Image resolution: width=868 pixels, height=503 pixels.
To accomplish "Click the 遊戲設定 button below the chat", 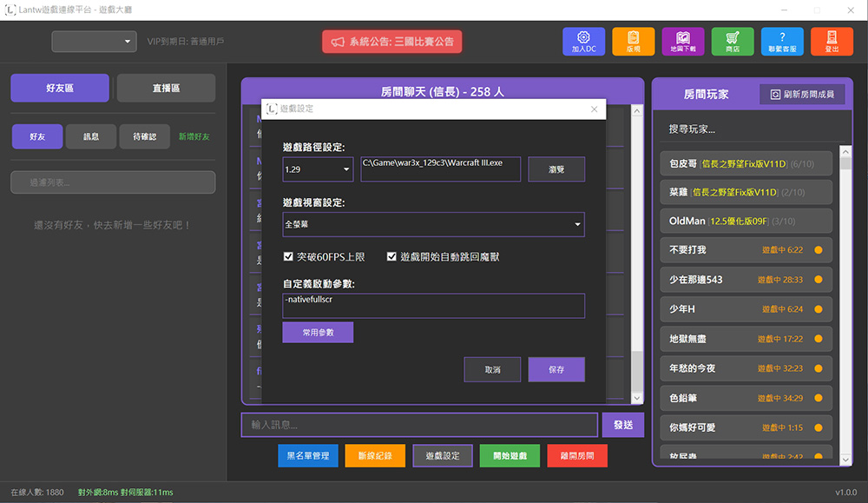I will click(443, 456).
